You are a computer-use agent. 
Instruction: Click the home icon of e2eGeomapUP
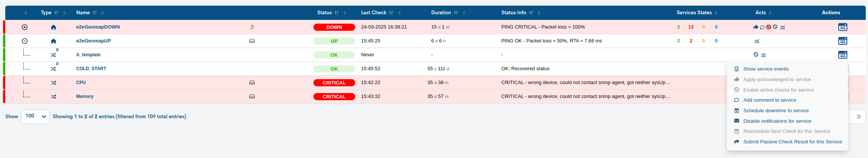coord(53,41)
